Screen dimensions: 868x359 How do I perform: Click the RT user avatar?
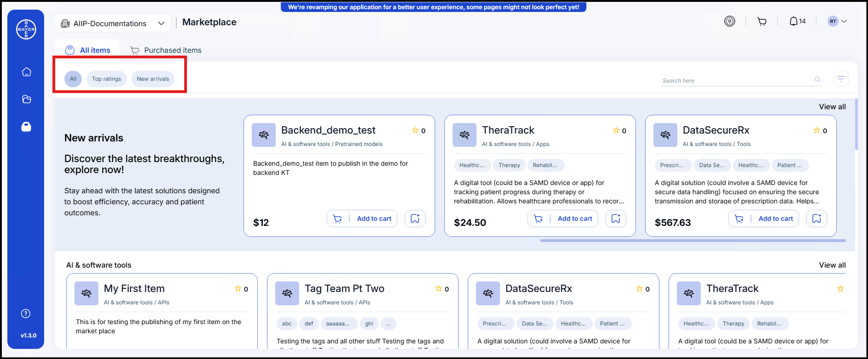click(x=833, y=21)
